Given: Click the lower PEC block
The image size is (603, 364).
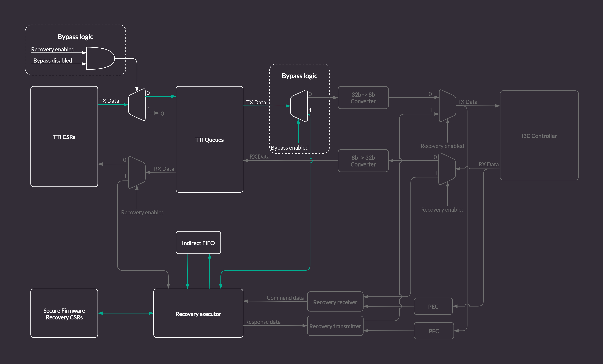Looking at the screenshot, I should 434,331.
